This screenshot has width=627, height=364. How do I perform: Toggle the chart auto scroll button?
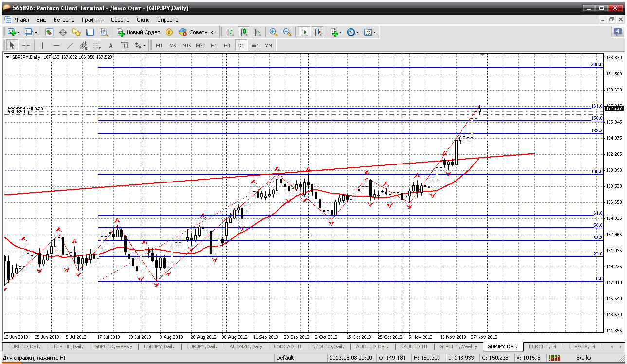pos(304,32)
